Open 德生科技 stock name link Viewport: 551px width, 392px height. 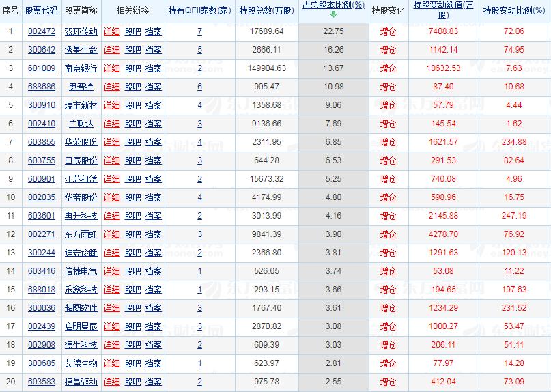click(81, 345)
